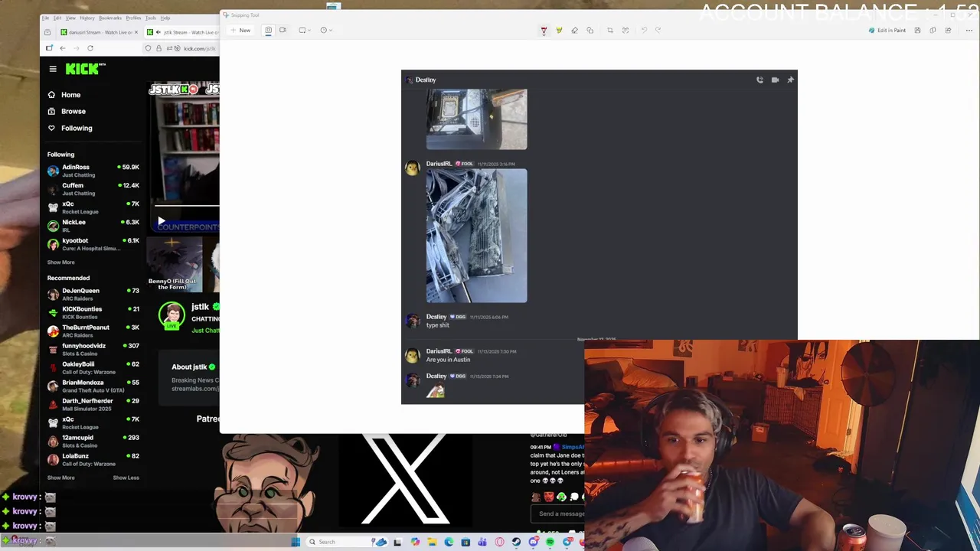Open the snipping shape mode dropdown

(x=304, y=31)
